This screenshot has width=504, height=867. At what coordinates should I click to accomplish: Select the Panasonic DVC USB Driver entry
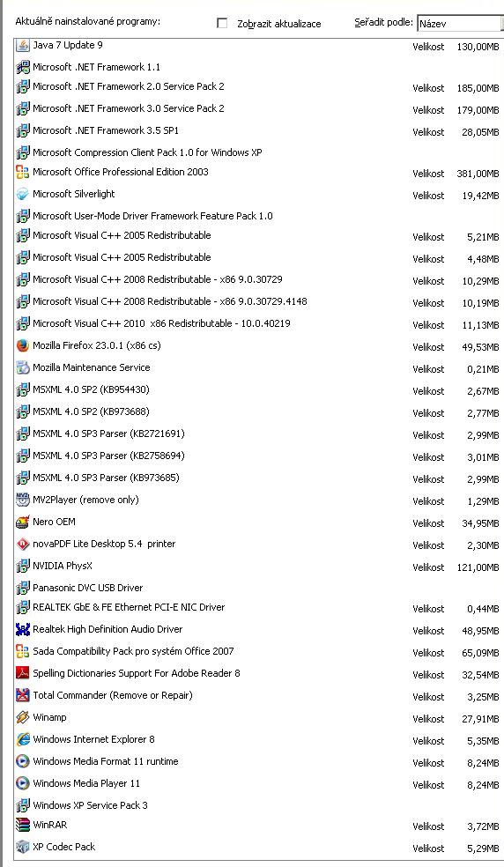pos(258,588)
